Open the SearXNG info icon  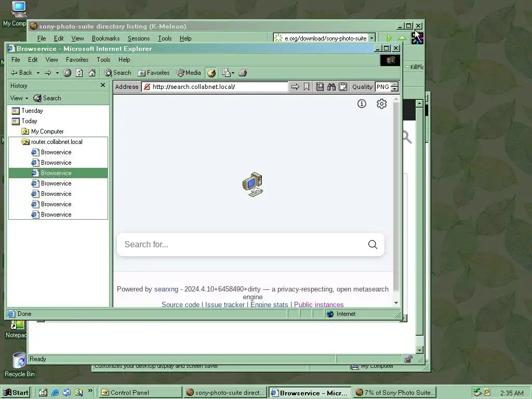click(362, 104)
